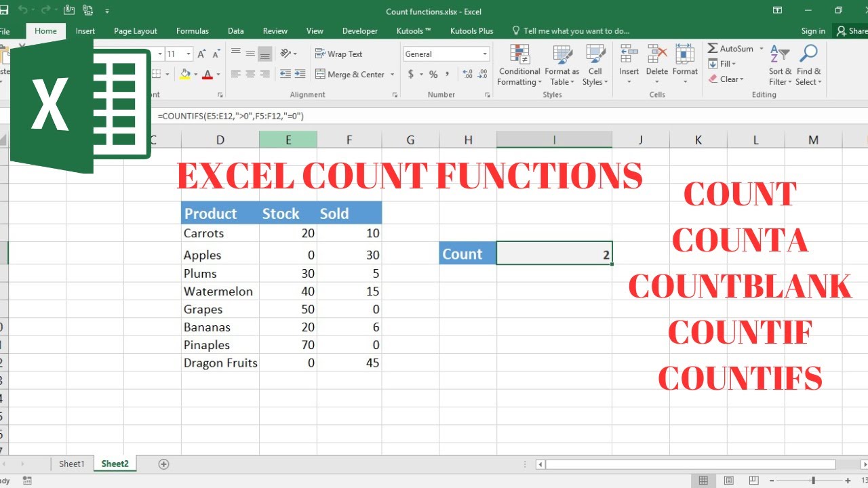
Task: Click the horizontal scrollbar
Action: 691,464
